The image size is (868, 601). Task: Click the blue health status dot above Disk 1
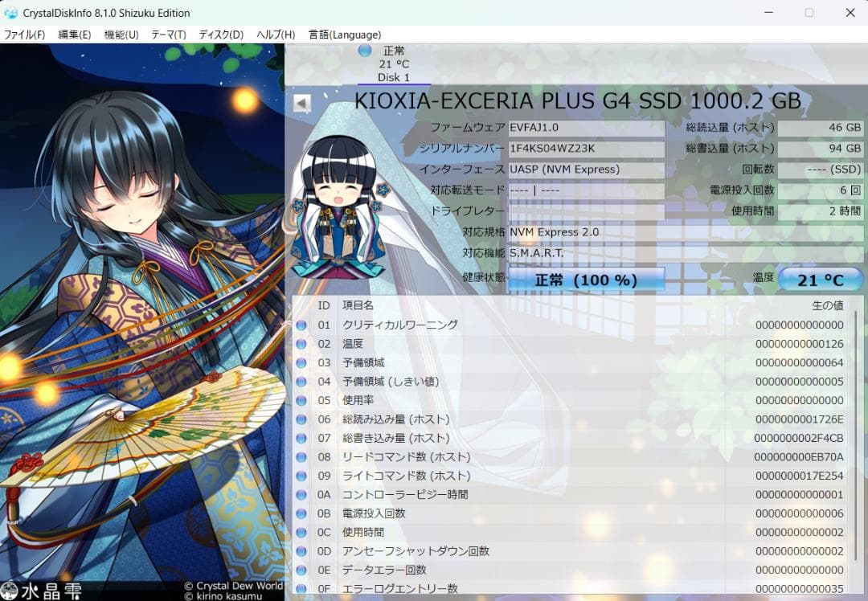(x=363, y=51)
